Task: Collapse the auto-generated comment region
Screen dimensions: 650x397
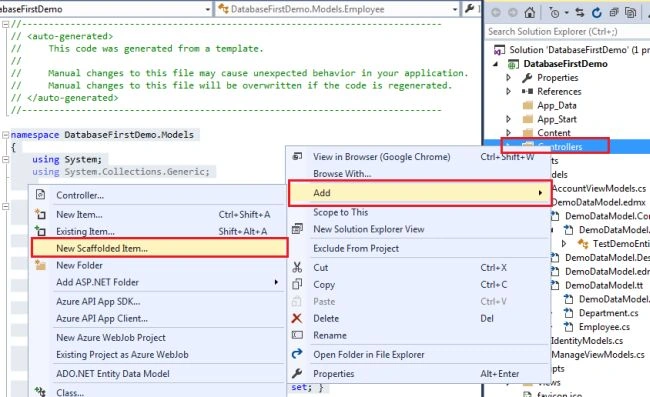Action: point(5,24)
